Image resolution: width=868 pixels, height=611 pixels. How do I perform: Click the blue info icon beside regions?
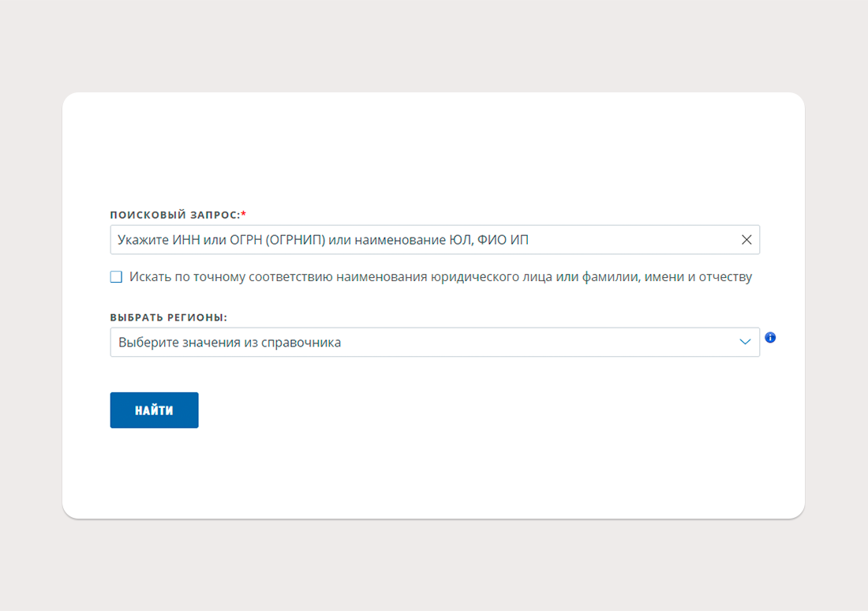pos(770,337)
